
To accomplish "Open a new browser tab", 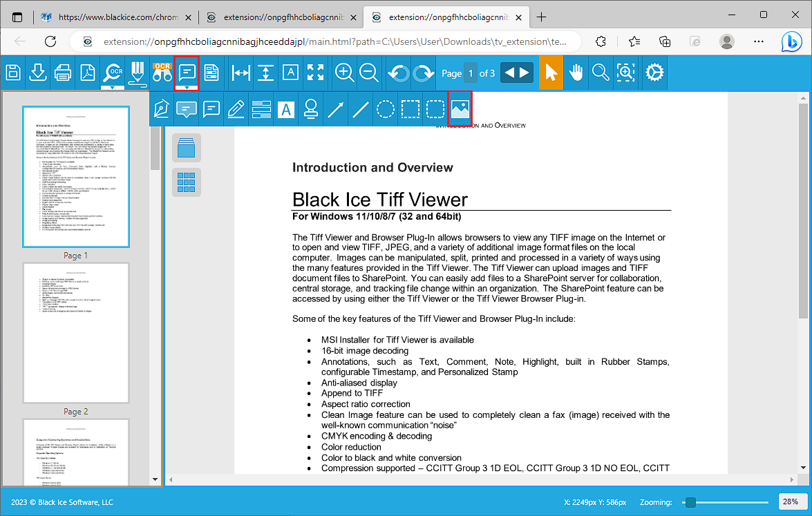I will coord(541,17).
